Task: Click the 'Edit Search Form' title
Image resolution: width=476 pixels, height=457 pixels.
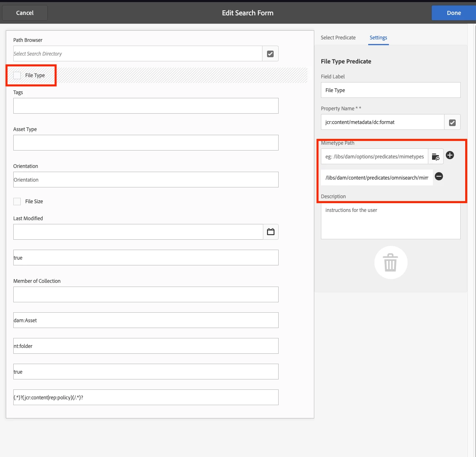Action: (248, 13)
